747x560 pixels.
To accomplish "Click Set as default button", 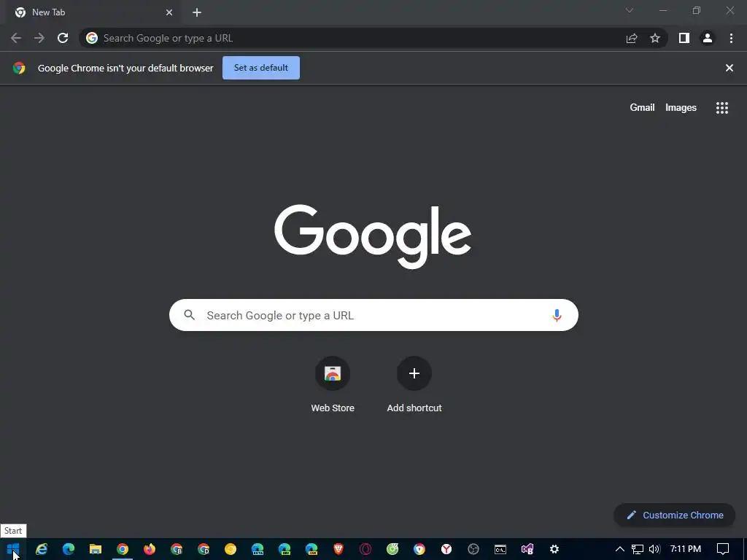I will click(x=261, y=68).
